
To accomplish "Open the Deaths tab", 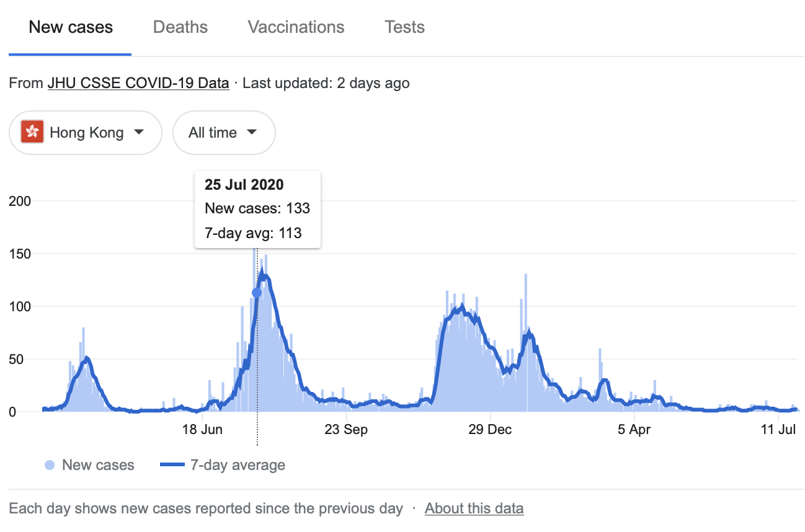I will pos(180,27).
